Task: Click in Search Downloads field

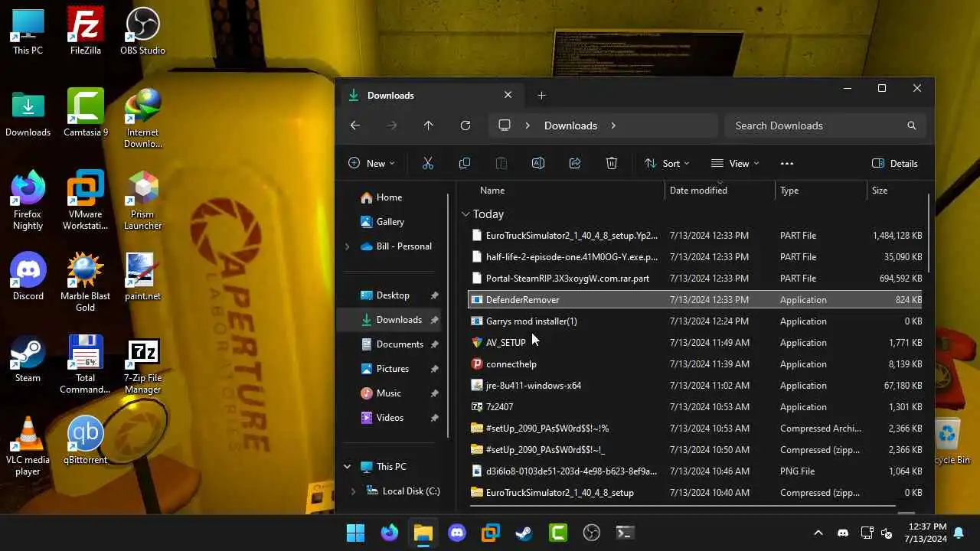Action: [825, 126]
